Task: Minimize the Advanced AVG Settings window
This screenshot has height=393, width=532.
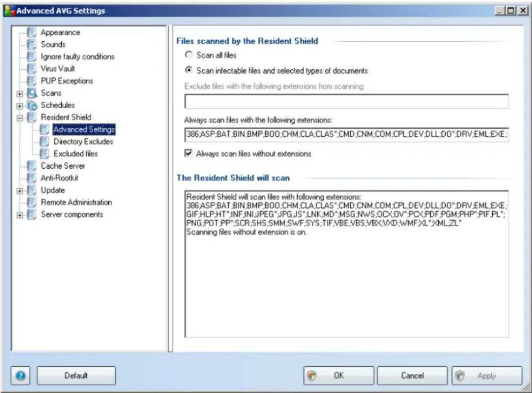Action: 500,11
